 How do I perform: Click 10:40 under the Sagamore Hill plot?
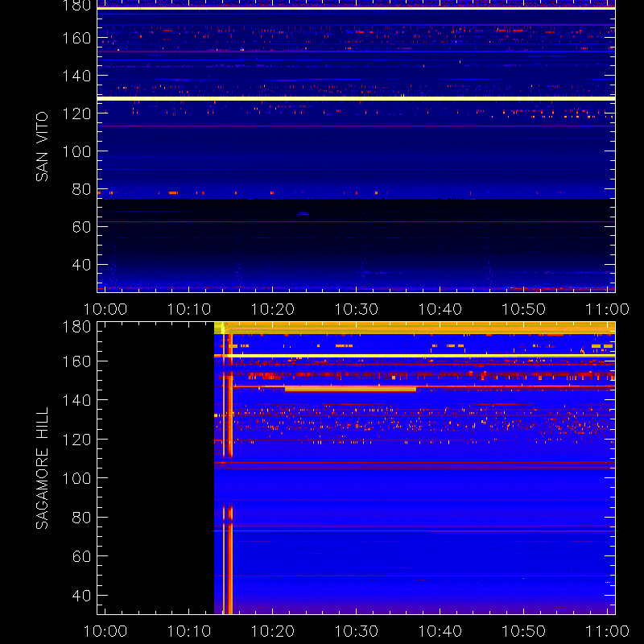440,631
